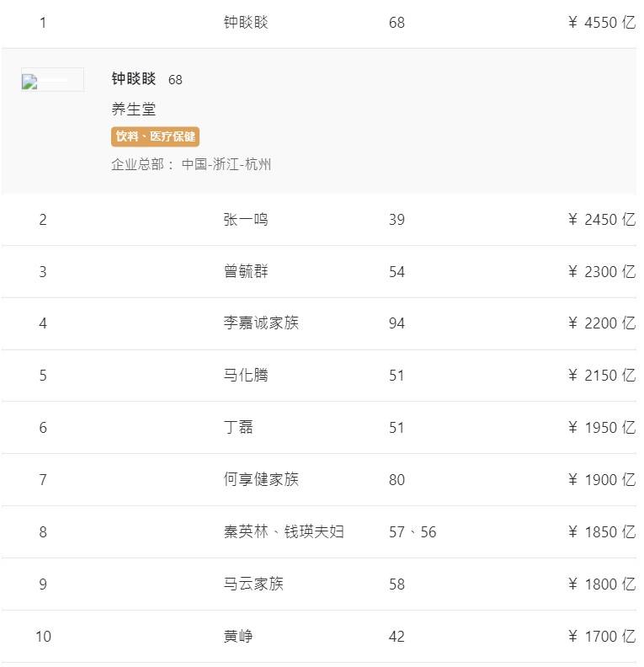The width and height of the screenshot is (644, 667).
Task: Select the 马化腾 name
Action: [x=246, y=376]
